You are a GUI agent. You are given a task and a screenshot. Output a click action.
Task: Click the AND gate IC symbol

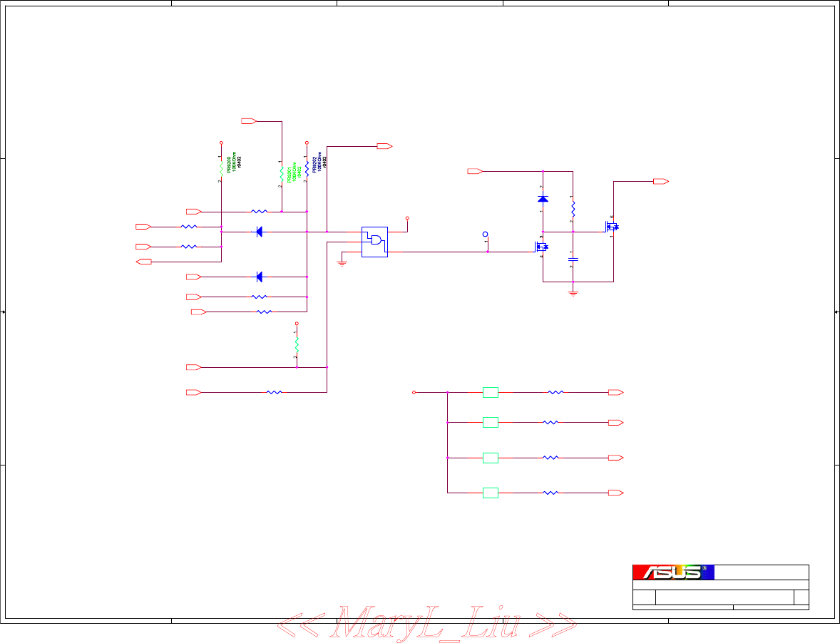374,242
